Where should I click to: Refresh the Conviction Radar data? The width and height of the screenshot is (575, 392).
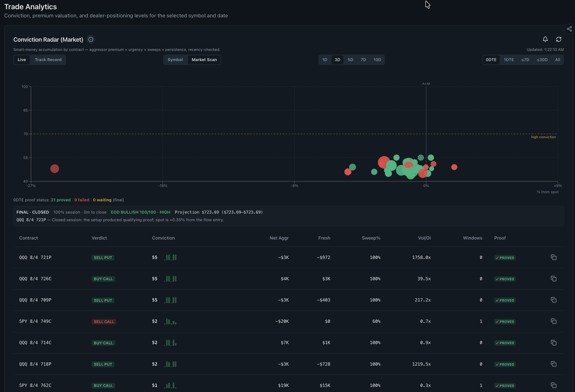point(559,39)
